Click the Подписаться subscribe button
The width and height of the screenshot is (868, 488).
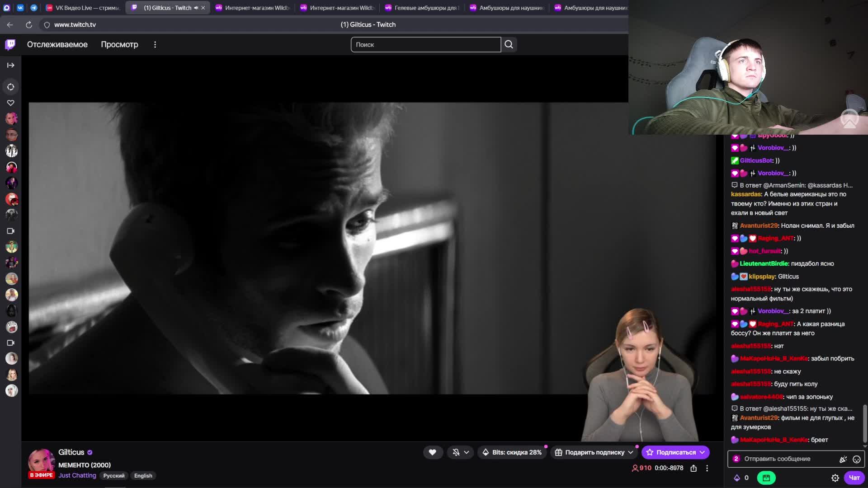pyautogui.click(x=675, y=452)
